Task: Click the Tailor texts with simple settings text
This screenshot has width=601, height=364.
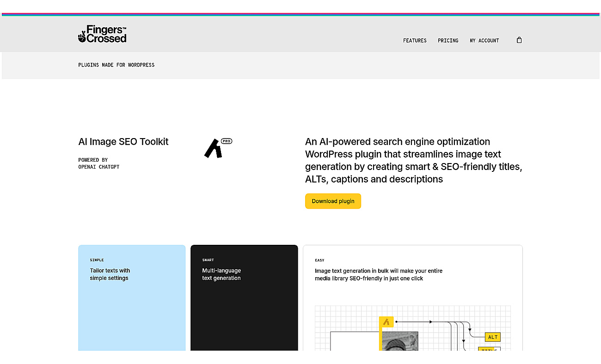Action: [x=110, y=274]
